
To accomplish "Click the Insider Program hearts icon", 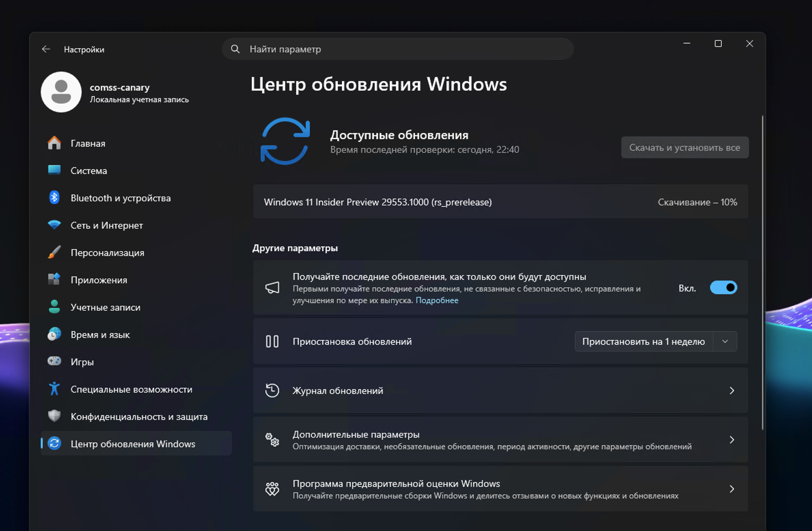I will (272, 489).
